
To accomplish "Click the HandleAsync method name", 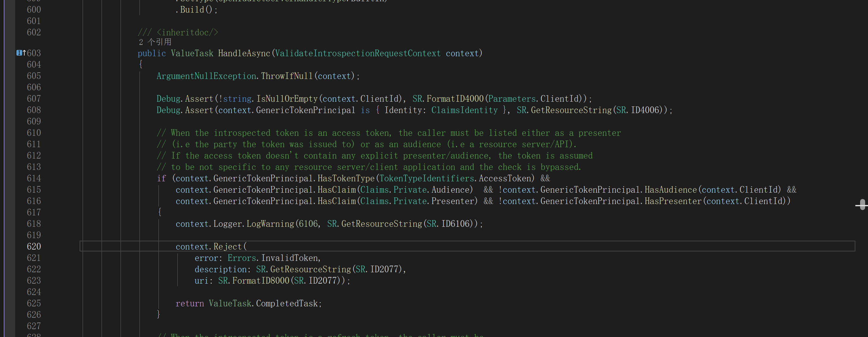I will pyautogui.click(x=244, y=53).
